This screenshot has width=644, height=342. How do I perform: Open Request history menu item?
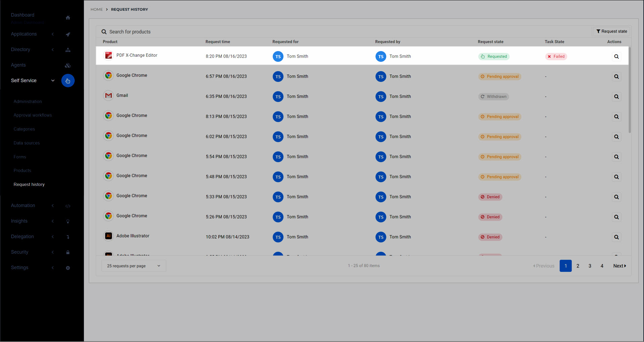tap(29, 185)
